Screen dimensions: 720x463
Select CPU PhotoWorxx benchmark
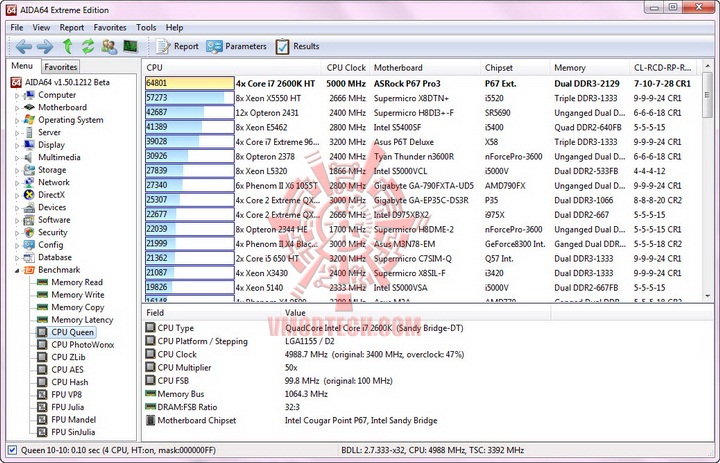(x=83, y=345)
